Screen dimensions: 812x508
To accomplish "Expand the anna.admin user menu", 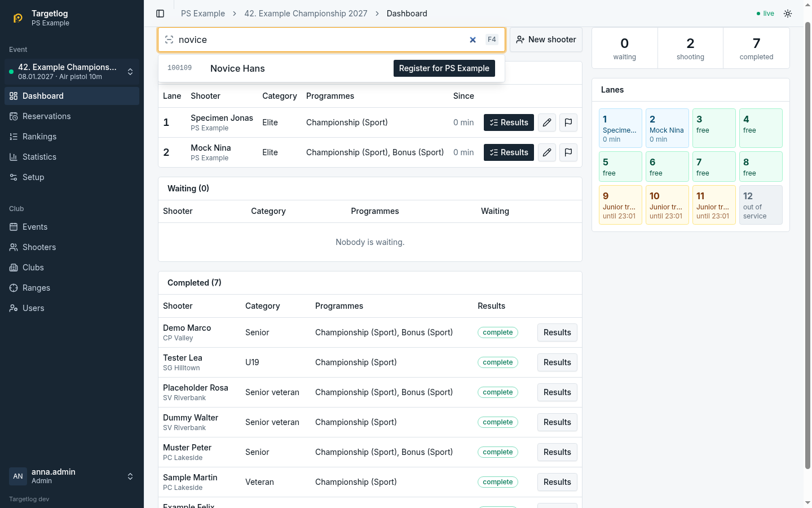I will pyautogui.click(x=72, y=476).
